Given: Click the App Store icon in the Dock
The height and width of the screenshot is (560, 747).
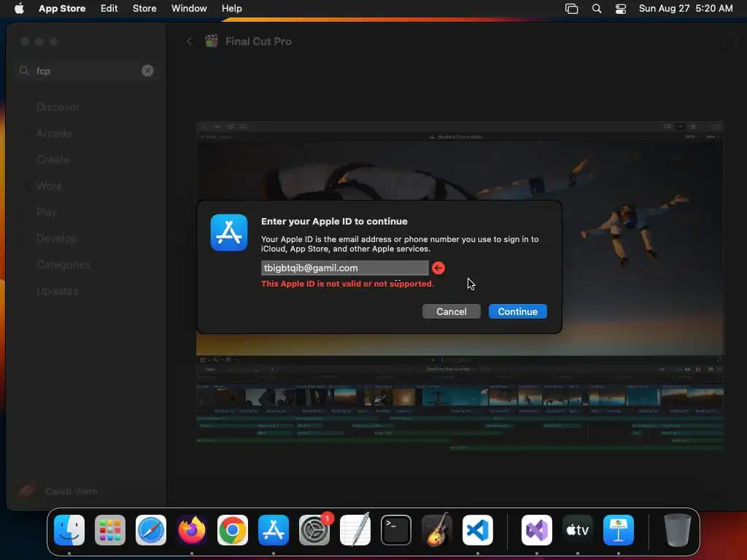Looking at the screenshot, I should (274, 530).
